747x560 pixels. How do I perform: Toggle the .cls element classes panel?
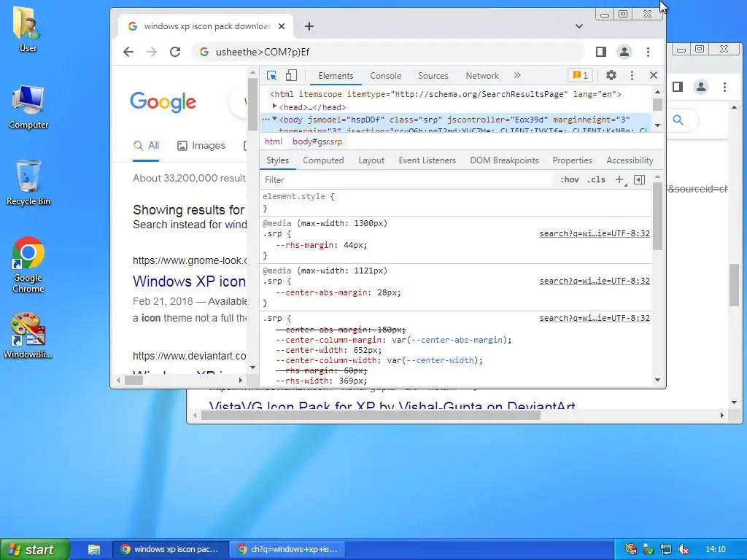click(x=596, y=179)
